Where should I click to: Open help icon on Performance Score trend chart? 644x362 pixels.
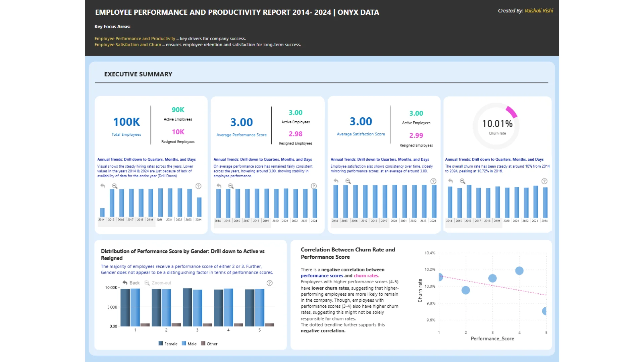tap(314, 186)
